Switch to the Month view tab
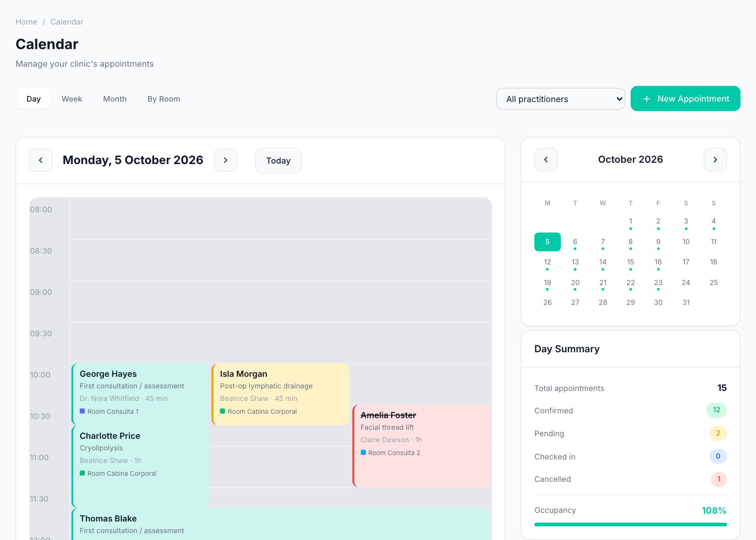Screen dimensions: 756x540 coord(115,99)
